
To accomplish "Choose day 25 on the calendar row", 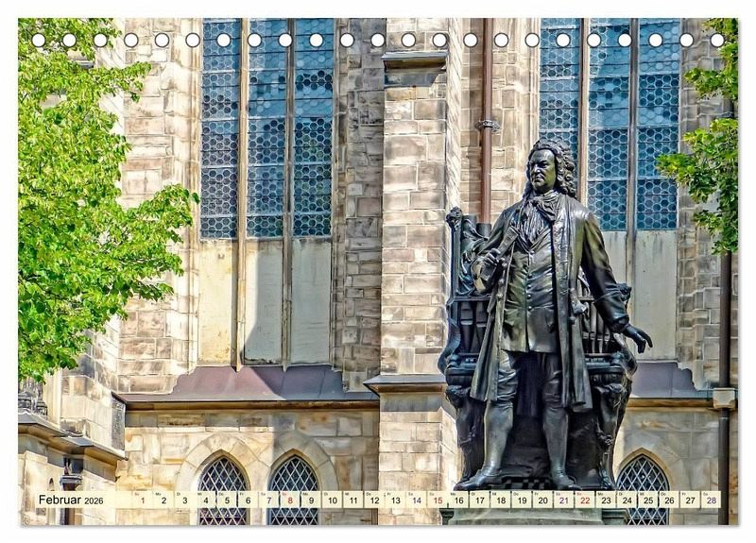I will [x=647, y=500].
